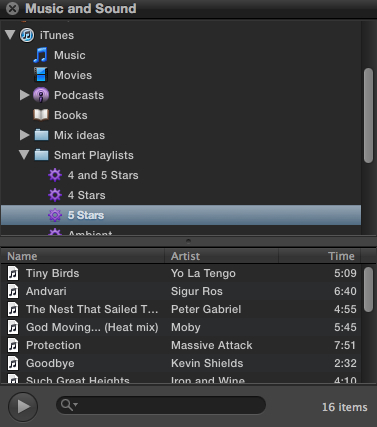Screen dimensions: 377x427
Task: Click file icon for The Nest That Sailed
Action: pyautogui.click(x=13, y=309)
